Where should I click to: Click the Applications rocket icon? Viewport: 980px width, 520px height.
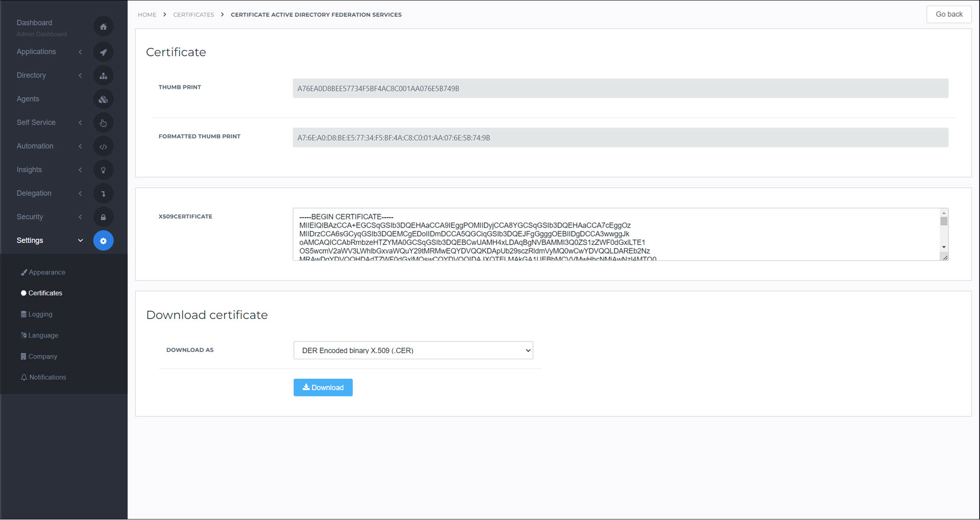click(x=103, y=52)
